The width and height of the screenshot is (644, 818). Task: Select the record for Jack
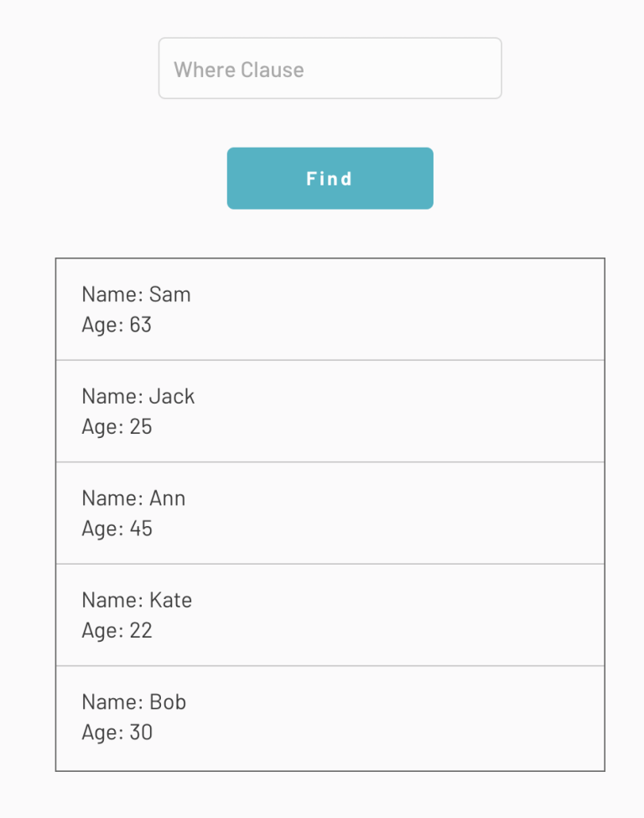[x=330, y=410]
